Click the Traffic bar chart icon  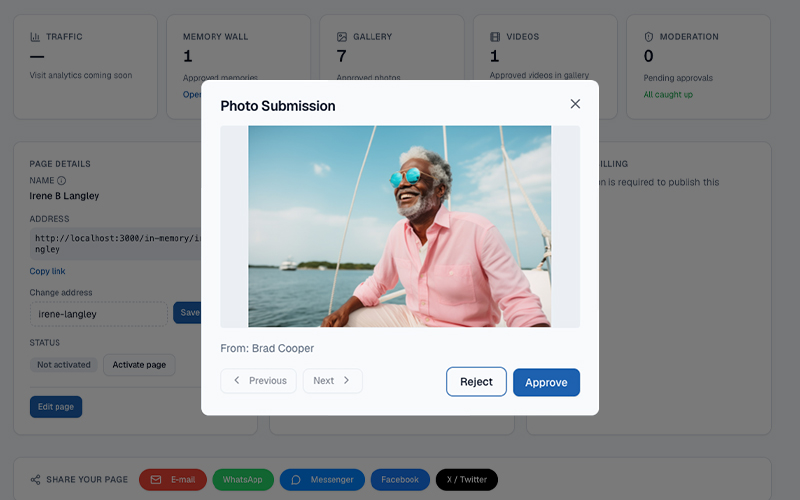(35, 37)
